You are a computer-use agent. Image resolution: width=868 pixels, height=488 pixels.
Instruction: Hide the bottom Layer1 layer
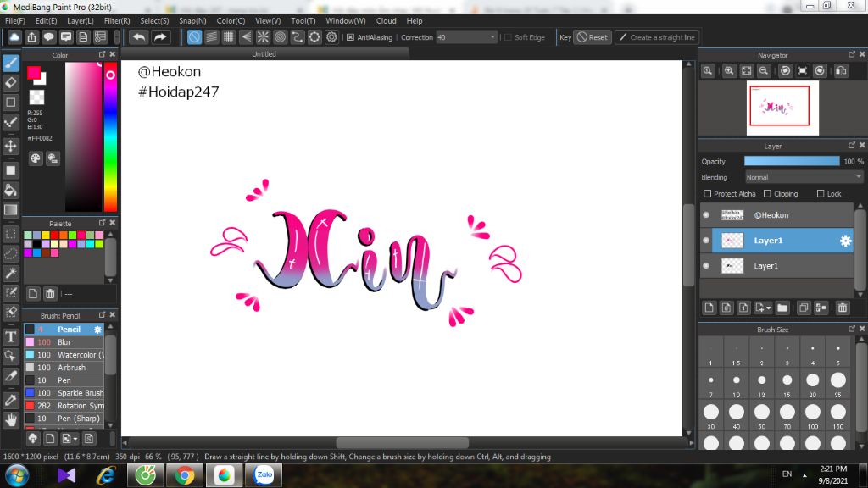click(x=706, y=266)
